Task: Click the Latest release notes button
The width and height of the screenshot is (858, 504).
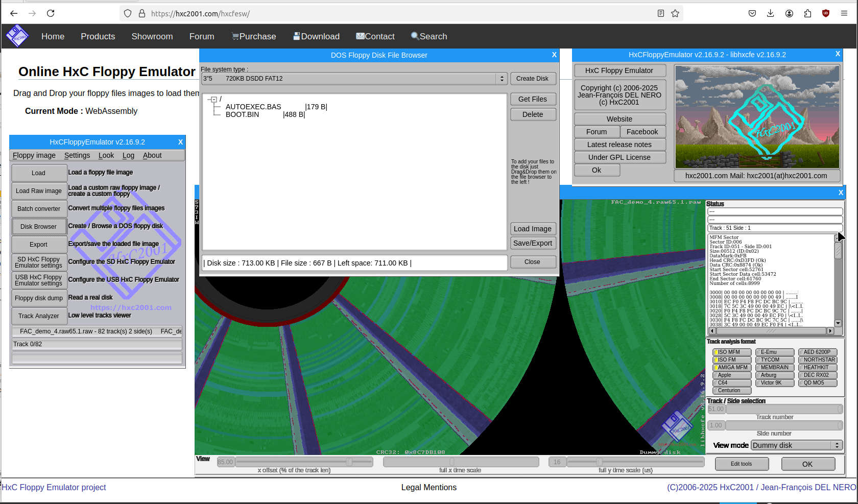Action: (x=620, y=145)
